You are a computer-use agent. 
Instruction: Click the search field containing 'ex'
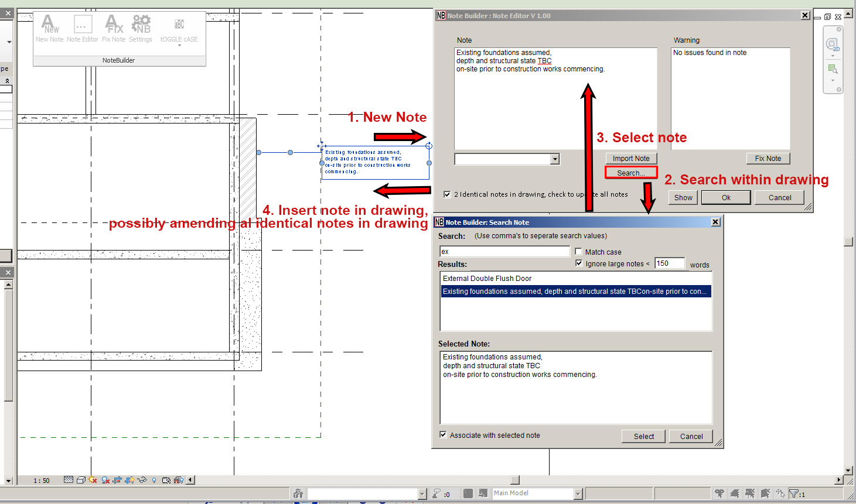(x=504, y=252)
